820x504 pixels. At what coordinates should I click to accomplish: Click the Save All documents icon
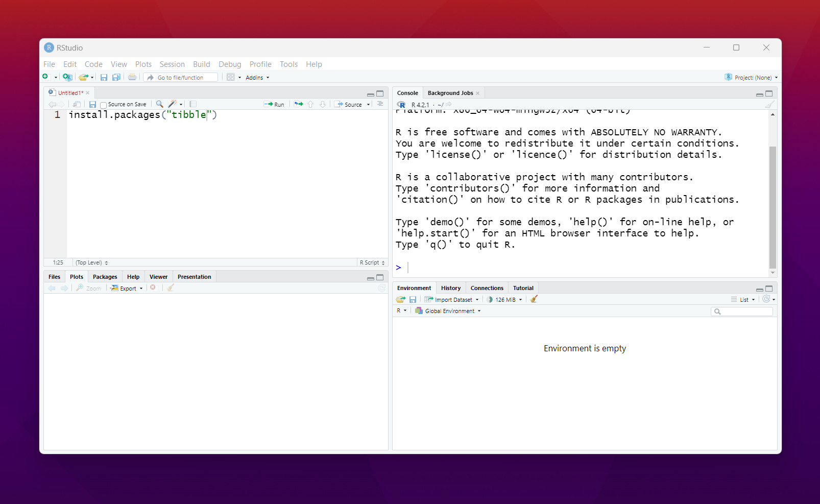pyautogui.click(x=116, y=77)
